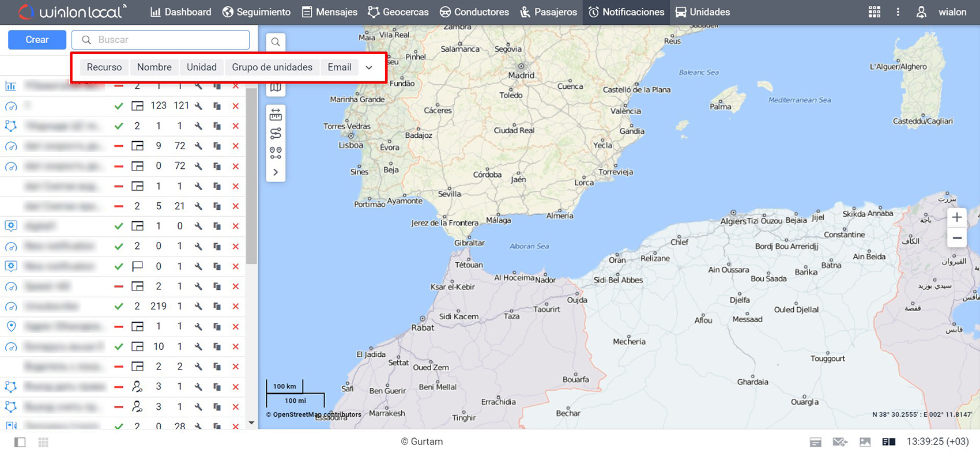Screen dimensions: 980x453
Task: Expand more filters next to Email
Action: [369, 67]
